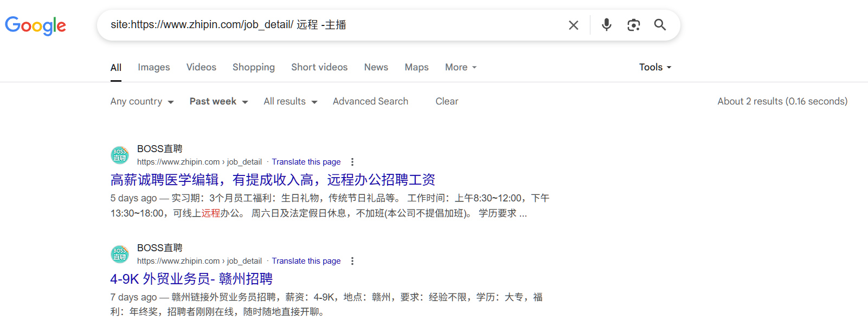868x333 pixels.
Task: Expand the More menu
Action: (x=461, y=67)
